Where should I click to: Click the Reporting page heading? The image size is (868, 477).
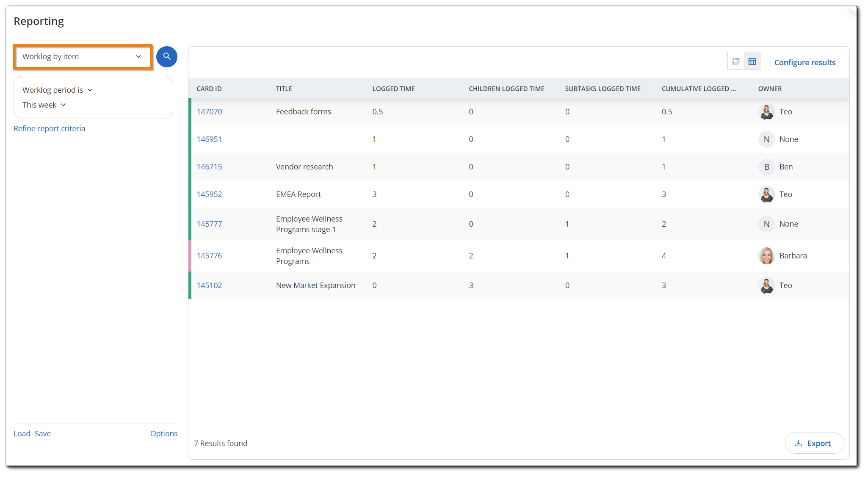click(39, 22)
